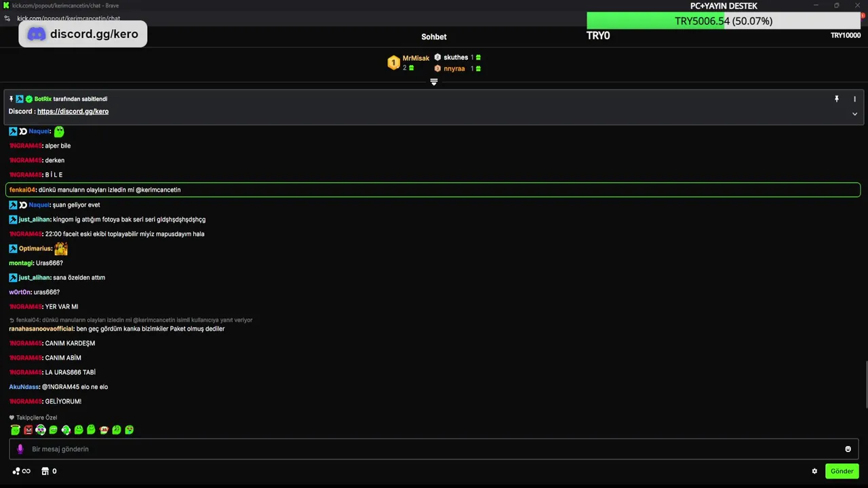Open the shop icon next to 0
Screen dimensions: 868x488
click(x=45, y=471)
